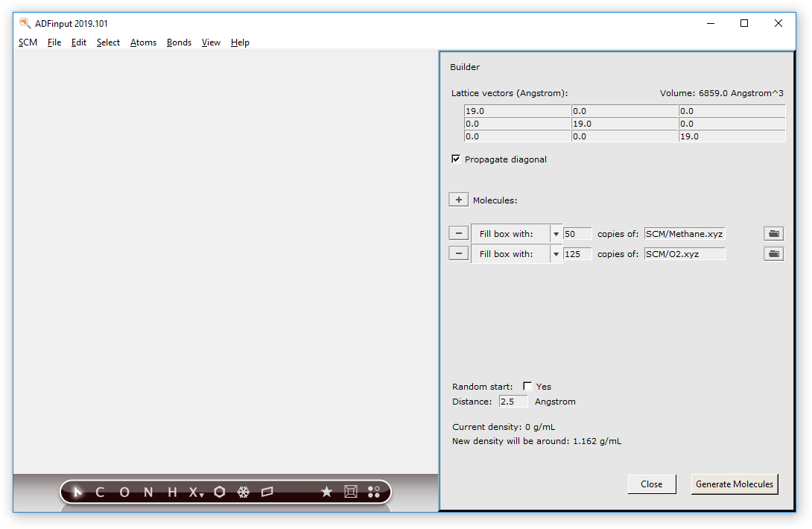Viewport: 812px width, 529px height.
Task: Click the snowflake crystal tool icon
Action: pos(244,492)
